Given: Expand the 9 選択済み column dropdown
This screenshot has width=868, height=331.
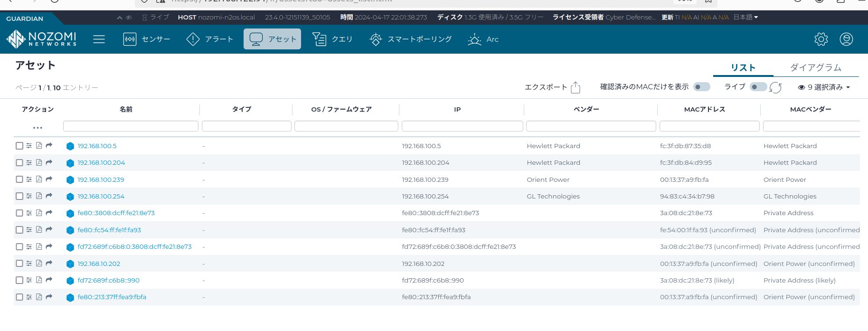Looking at the screenshot, I should coord(824,87).
